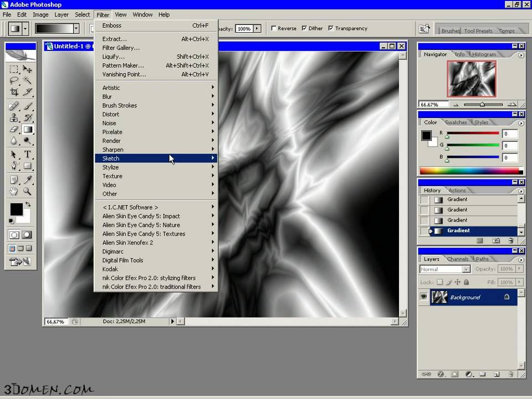Pick the Clone Stamp tool
Image resolution: width=532 pixels, height=399 pixels.
pos(14,117)
